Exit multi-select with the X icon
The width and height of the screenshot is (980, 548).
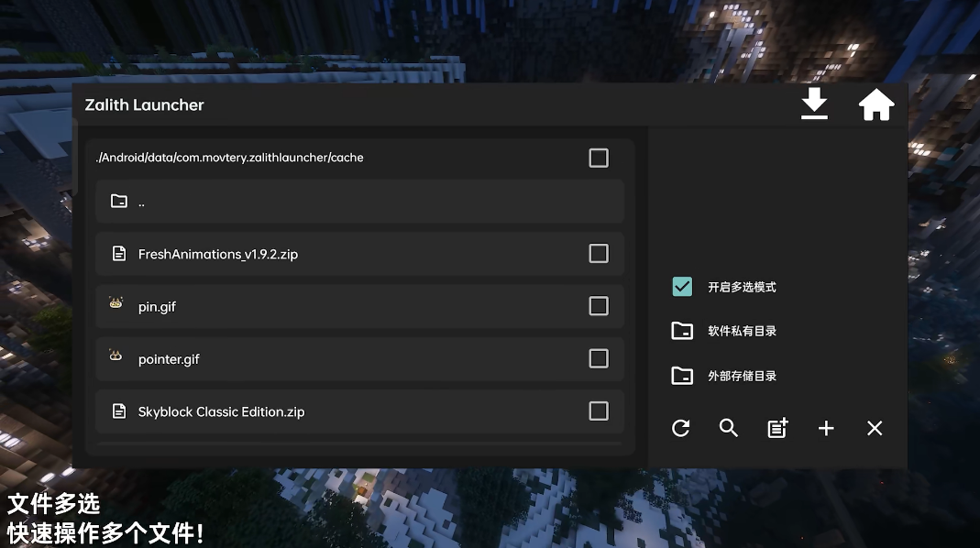pos(874,428)
